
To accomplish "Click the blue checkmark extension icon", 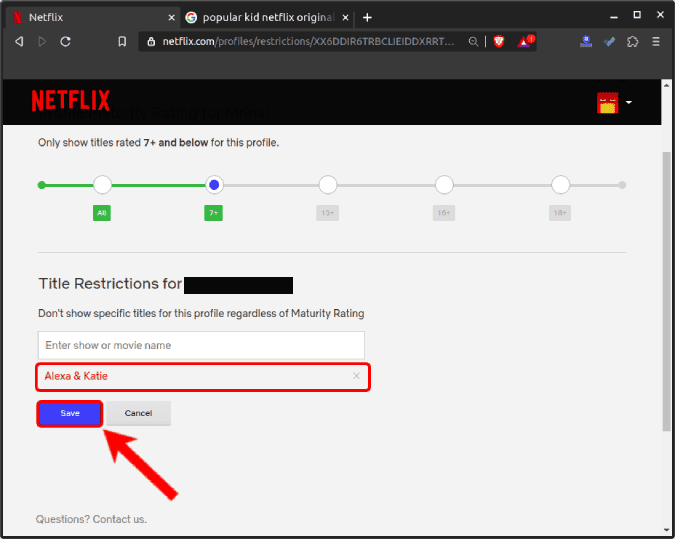I will 609,42.
